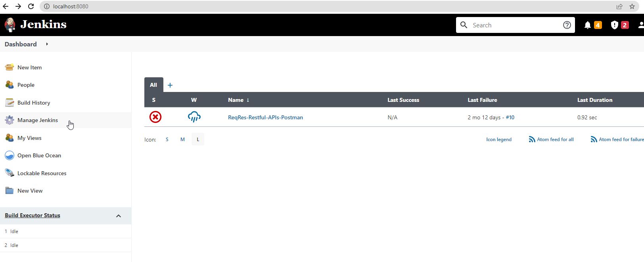Image resolution: width=644 pixels, height=262 pixels.
Task: Open the Jenkins home title link
Action: [x=43, y=25]
